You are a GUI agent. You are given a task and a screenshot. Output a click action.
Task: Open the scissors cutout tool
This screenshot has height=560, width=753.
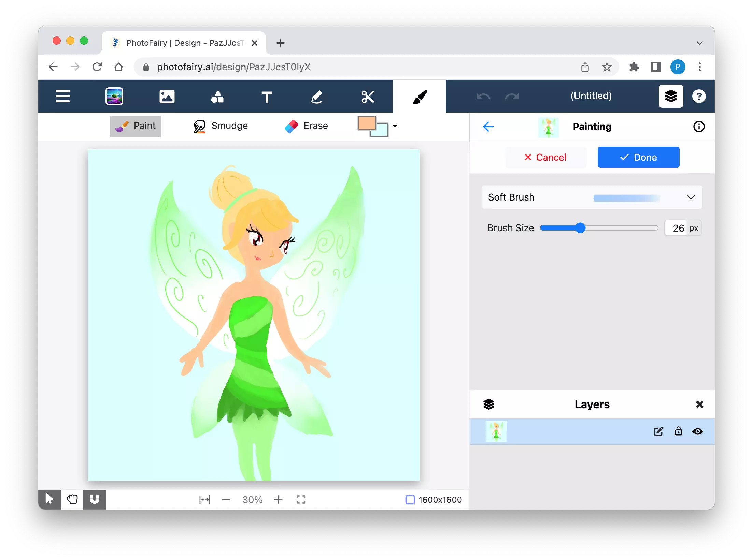coord(368,97)
